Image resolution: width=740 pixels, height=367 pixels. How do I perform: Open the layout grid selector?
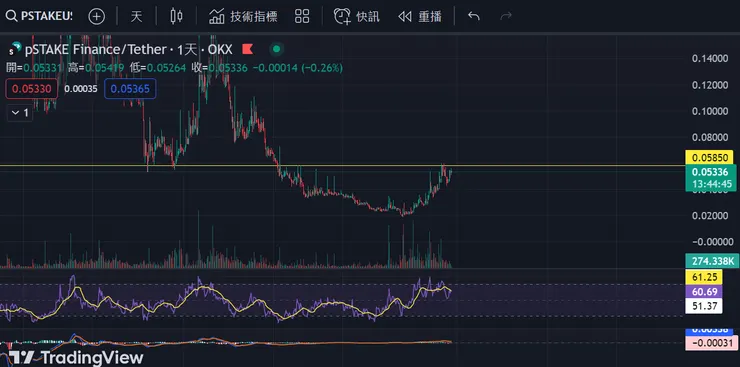point(302,16)
